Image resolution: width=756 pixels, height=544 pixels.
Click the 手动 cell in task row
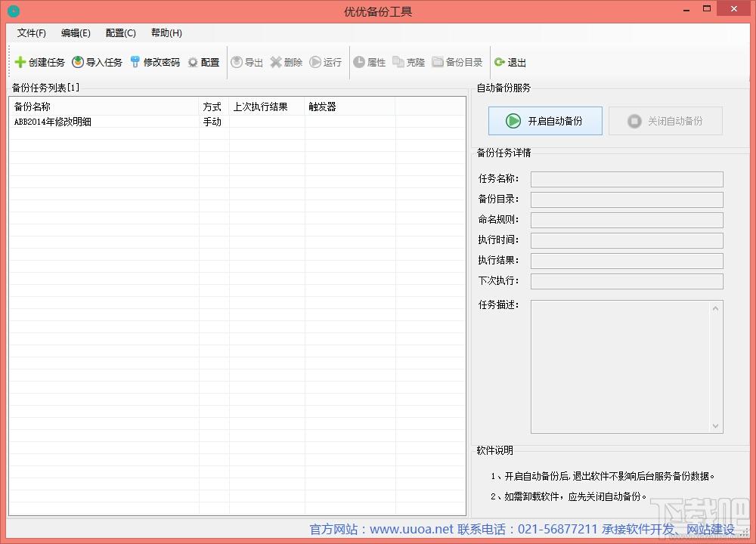(212, 122)
